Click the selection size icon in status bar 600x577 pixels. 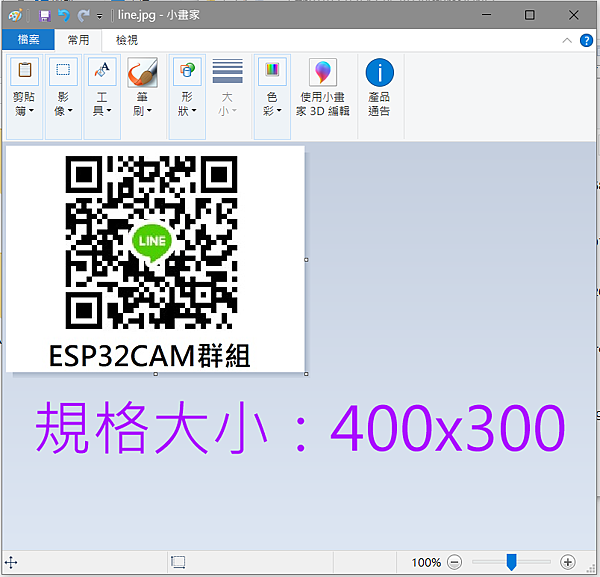[178, 562]
